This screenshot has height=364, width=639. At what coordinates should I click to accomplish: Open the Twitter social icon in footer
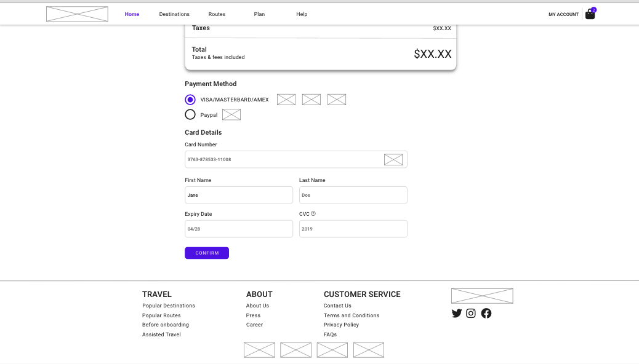(456, 313)
